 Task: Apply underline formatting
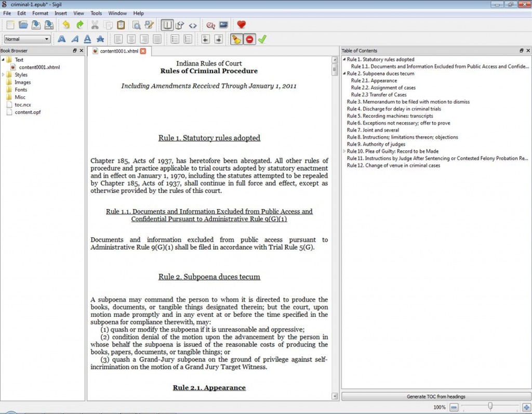(x=87, y=39)
